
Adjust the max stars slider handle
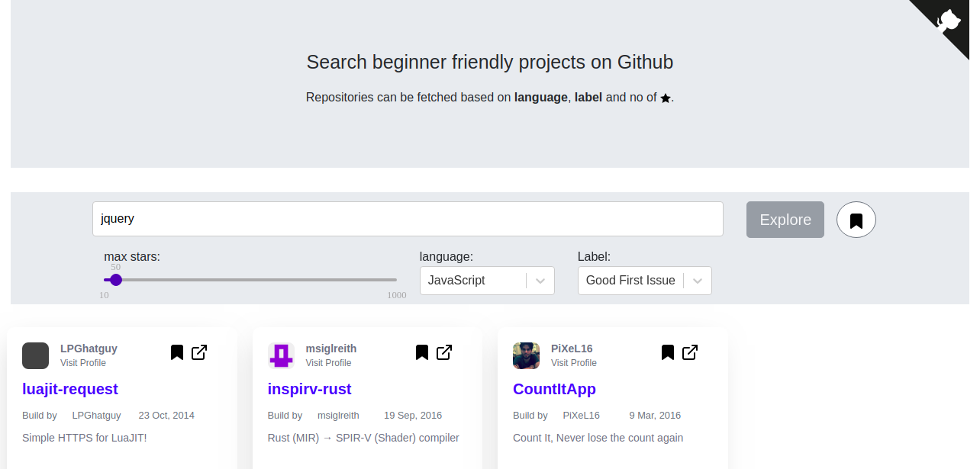pyautogui.click(x=115, y=279)
